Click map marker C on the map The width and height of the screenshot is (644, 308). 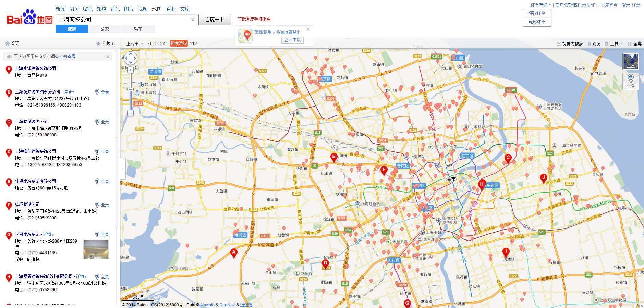coord(508,159)
